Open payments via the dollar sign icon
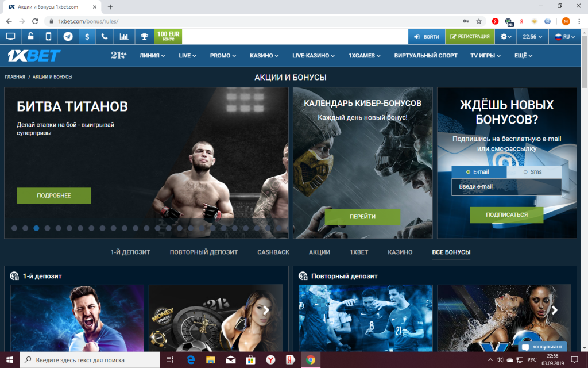Image resolution: width=588 pixels, height=368 pixels. 87,36
